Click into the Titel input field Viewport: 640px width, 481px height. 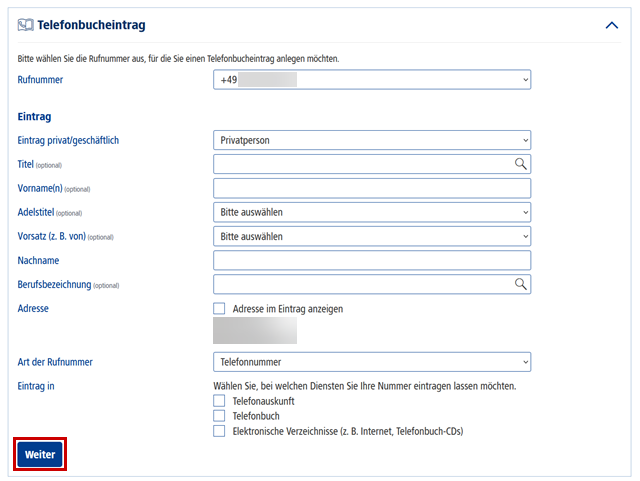tap(360, 164)
